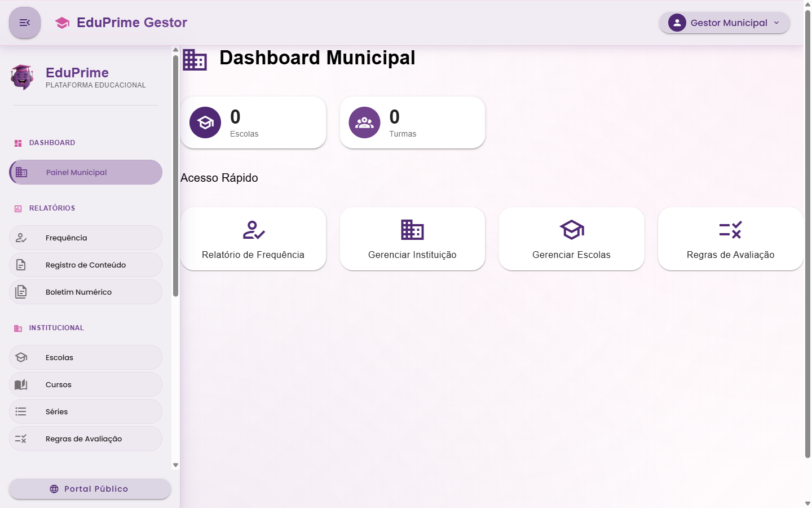Open the Frequência report from sidebar
This screenshot has height=508, width=812.
click(86, 238)
